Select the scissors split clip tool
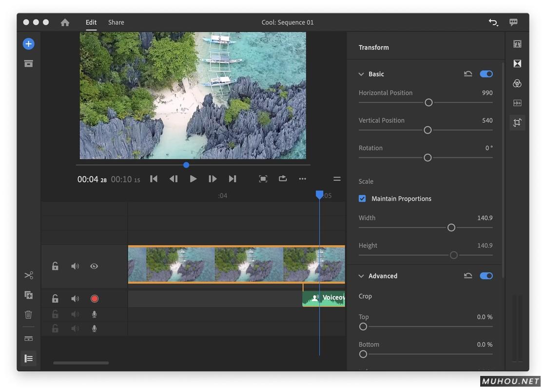The image size is (546, 392). pyautogui.click(x=29, y=276)
